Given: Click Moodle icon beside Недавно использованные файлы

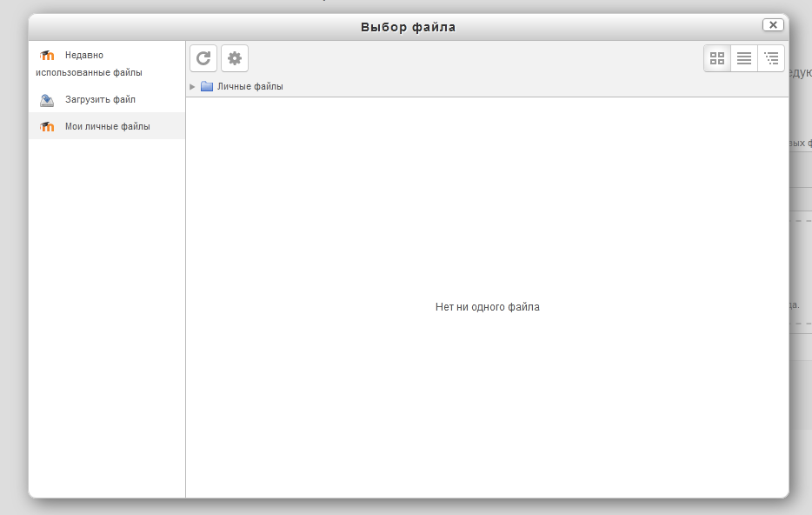Looking at the screenshot, I should (47, 56).
